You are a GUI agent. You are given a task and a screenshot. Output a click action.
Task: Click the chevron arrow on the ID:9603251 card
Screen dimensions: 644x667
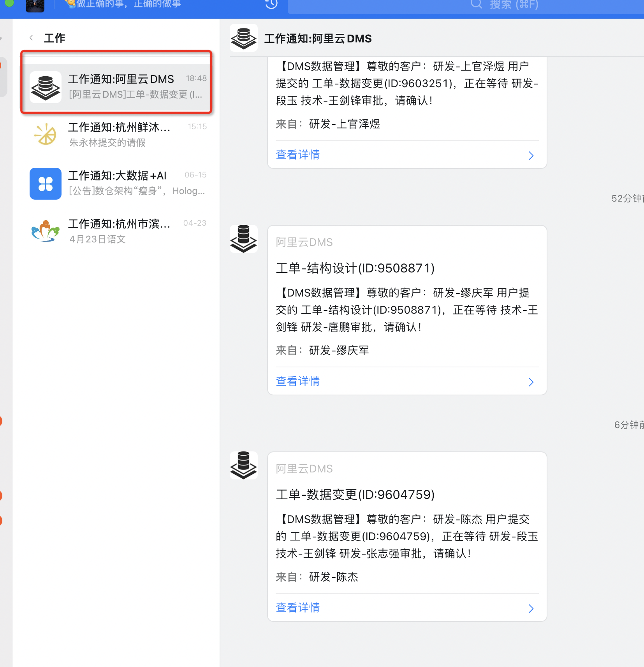[x=531, y=156]
